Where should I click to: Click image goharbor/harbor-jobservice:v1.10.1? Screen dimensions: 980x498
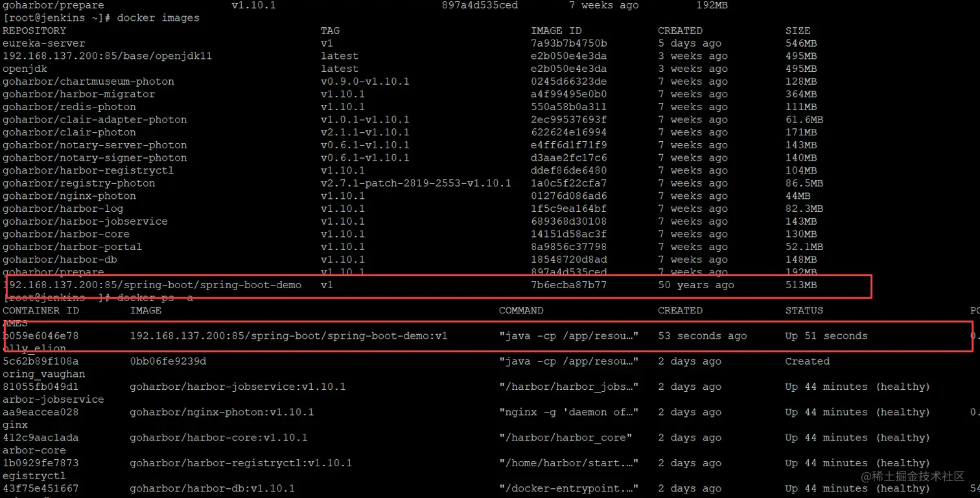238,387
